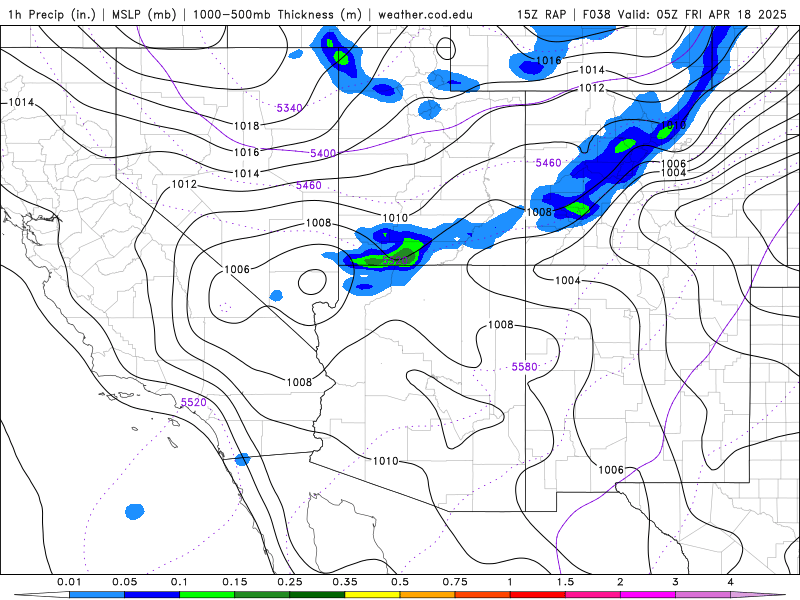Click the 1010 label inside the blue precip band
The image size is (800, 600).
(673, 125)
